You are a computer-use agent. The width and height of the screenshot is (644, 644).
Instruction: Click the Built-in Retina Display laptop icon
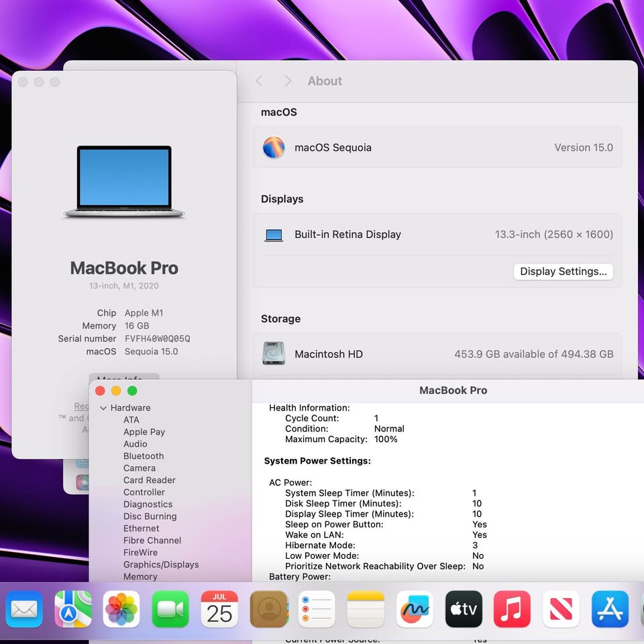click(x=274, y=235)
